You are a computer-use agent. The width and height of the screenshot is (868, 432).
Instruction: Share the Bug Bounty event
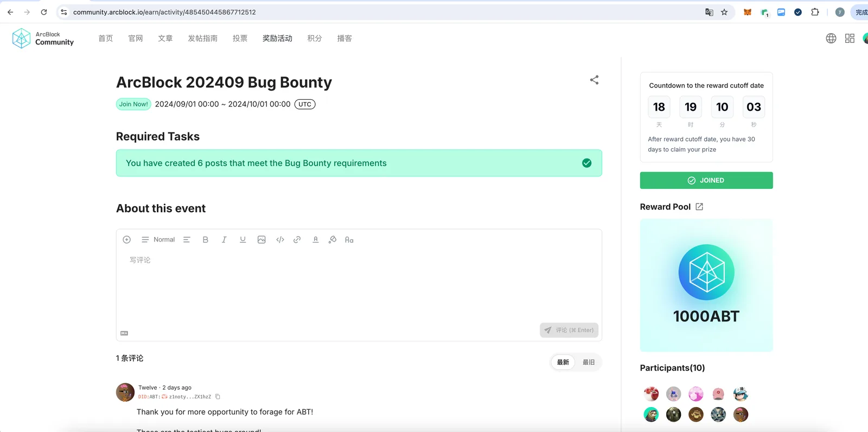click(595, 80)
